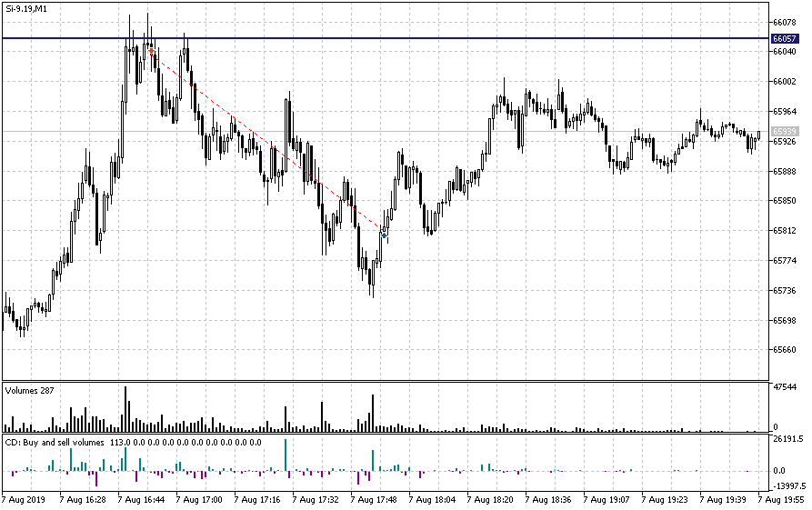The image size is (812, 510).
Task: Click the 7 Aug 18:04 time label
Action: (x=432, y=500)
